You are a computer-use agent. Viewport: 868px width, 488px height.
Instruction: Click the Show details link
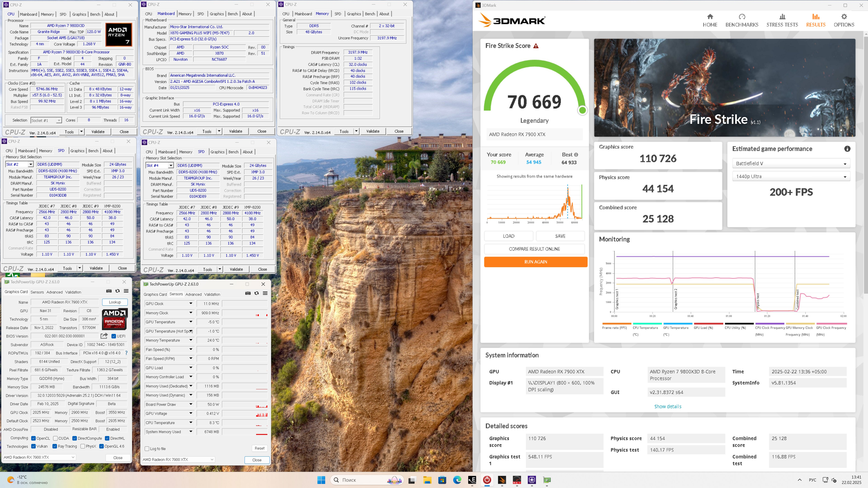click(x=668, y=406)
